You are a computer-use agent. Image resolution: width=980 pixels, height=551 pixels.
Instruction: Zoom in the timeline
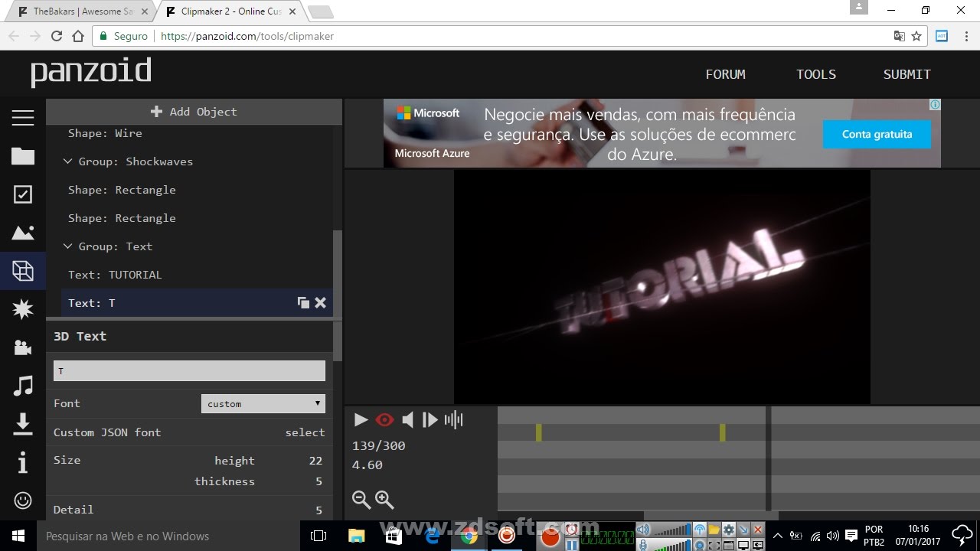tap(384, 500)
